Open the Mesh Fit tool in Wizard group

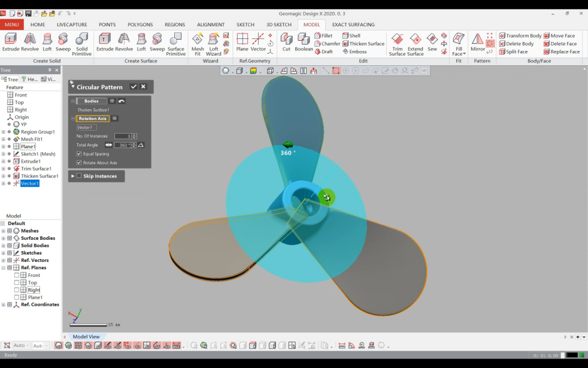(197, 42)
